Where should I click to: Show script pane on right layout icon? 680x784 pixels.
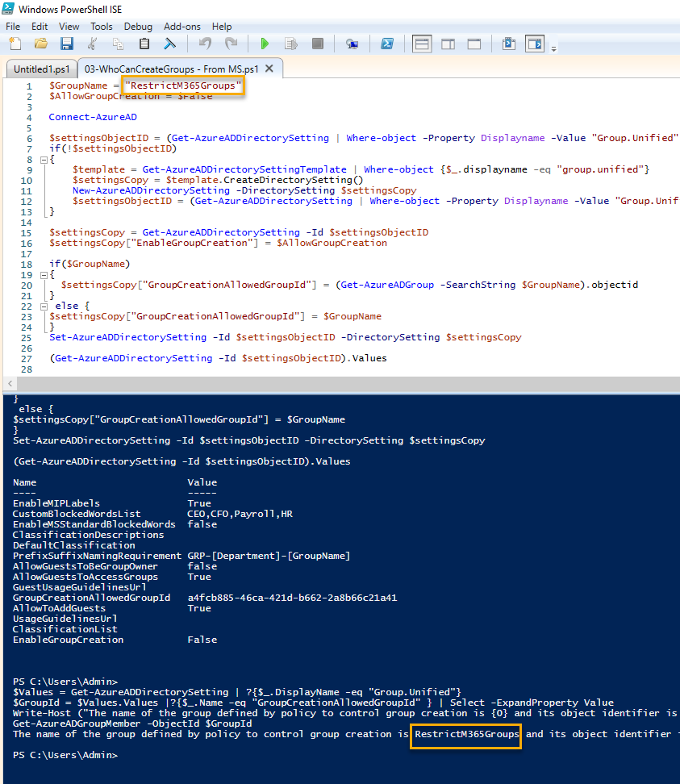point(448,44)
